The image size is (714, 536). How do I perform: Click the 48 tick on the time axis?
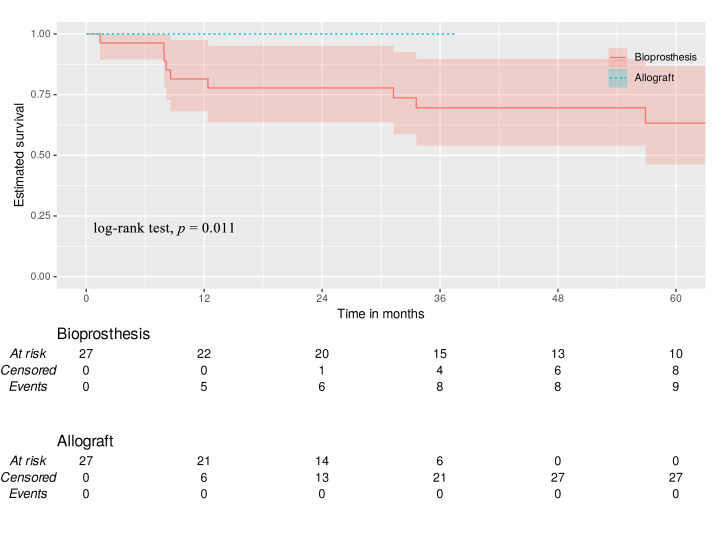click(558, 298)
